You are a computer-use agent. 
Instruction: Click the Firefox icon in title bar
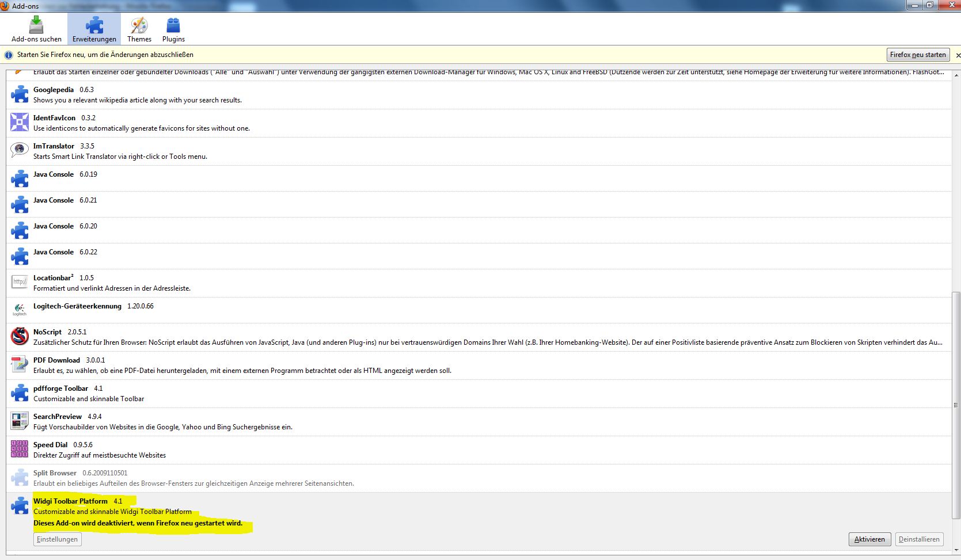click(5, 6)
